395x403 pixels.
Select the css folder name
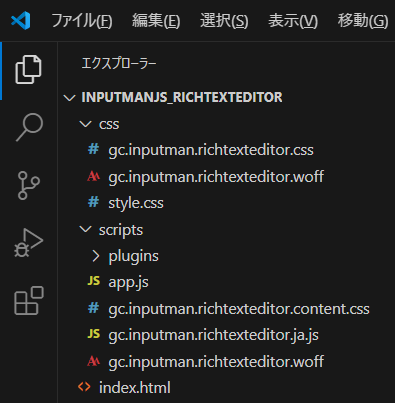tap(109, 124)
